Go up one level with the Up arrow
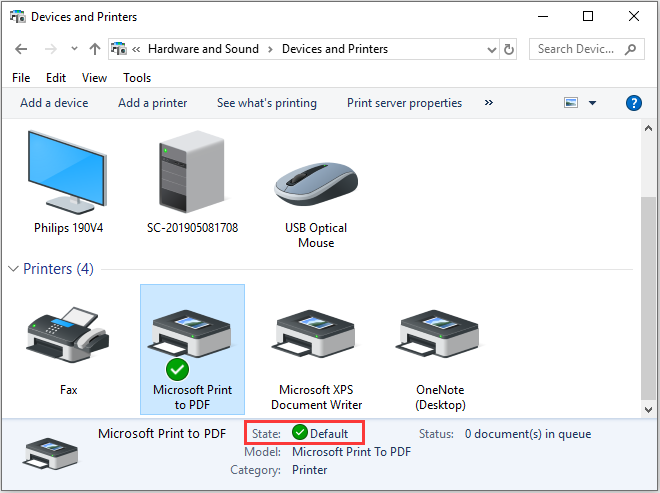The image size is (660, 493). click(x=95, y=49)
